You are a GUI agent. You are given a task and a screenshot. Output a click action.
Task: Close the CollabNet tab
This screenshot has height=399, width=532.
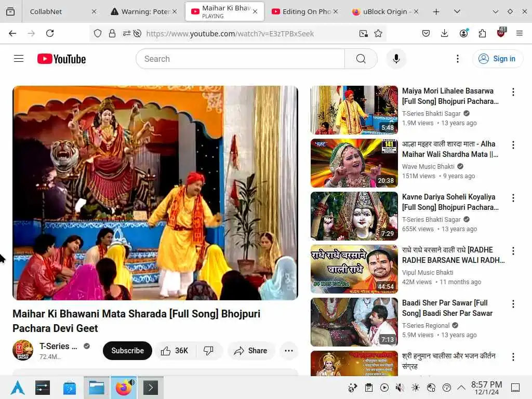click(94, 11)
